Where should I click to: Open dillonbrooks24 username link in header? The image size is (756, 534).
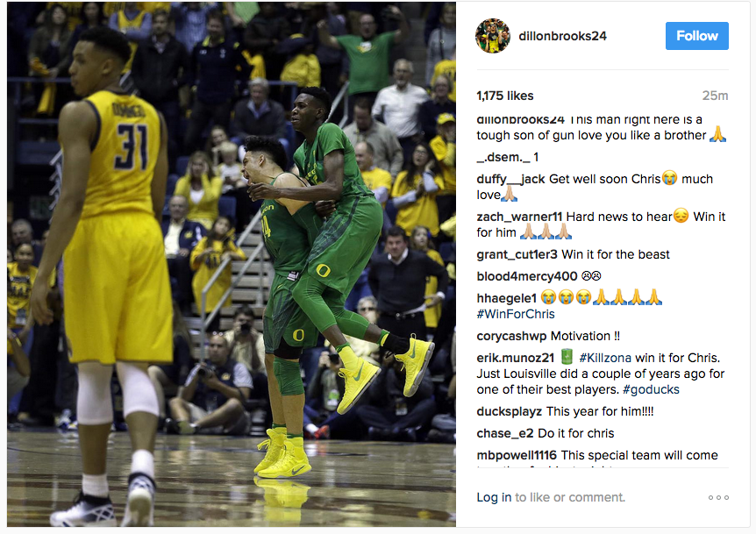click(562, 36)
